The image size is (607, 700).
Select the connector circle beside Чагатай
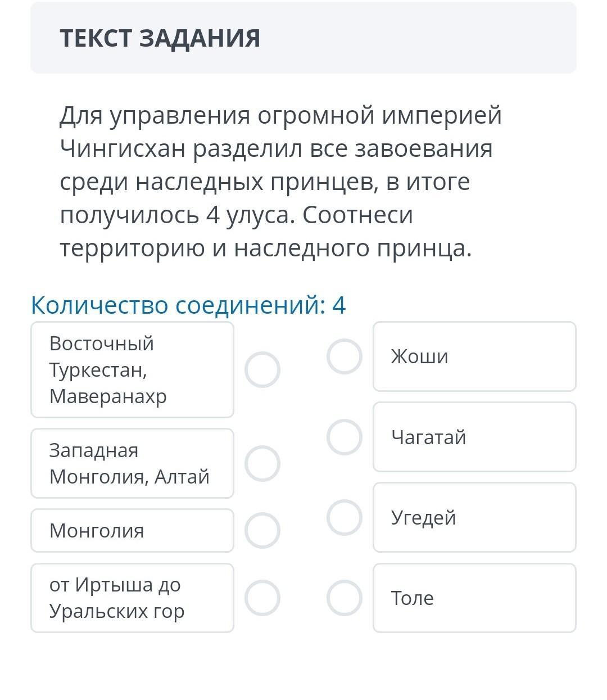344,437
